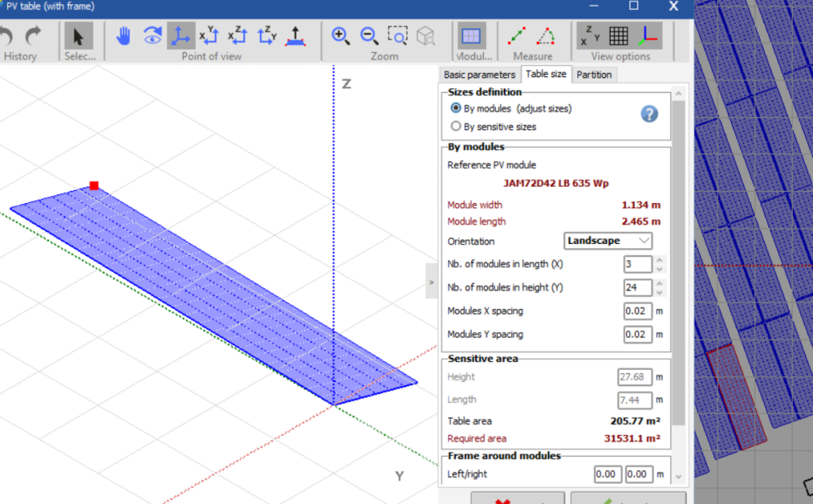This screenshot has height=504, width=813.
Task: Select By sensitive sizes radio button
Action: tap(456, 126)
